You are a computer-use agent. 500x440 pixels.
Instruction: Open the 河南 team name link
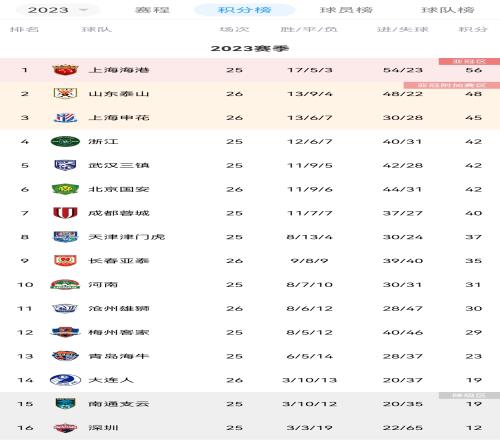click(x=103, y=285)
